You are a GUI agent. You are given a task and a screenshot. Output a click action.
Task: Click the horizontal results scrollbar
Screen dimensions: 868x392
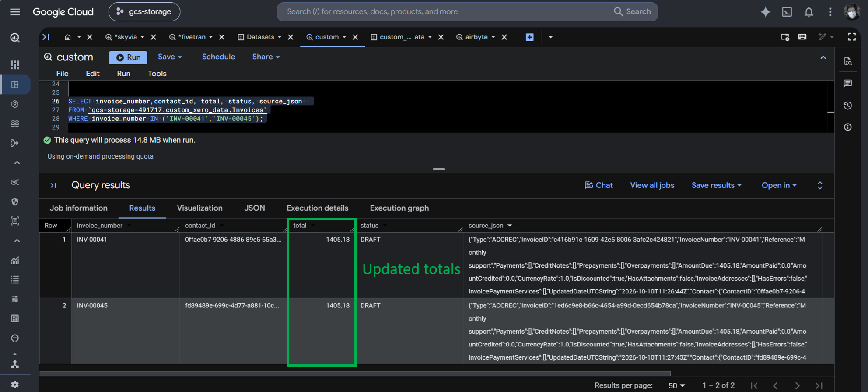(355, 374)
